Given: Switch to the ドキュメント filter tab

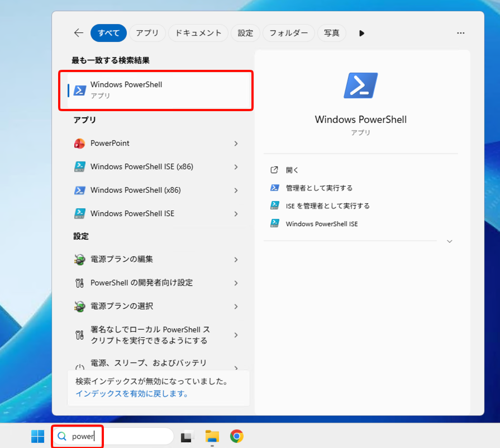Looking at the screenshot, I should [x=198, y=33].
